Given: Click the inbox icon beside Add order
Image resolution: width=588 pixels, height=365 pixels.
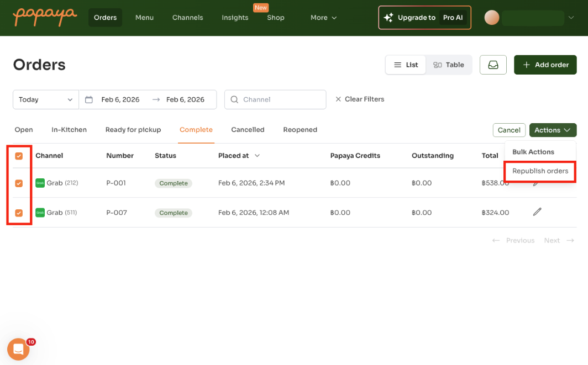Looking at the screenshot, I should point(493,65).
